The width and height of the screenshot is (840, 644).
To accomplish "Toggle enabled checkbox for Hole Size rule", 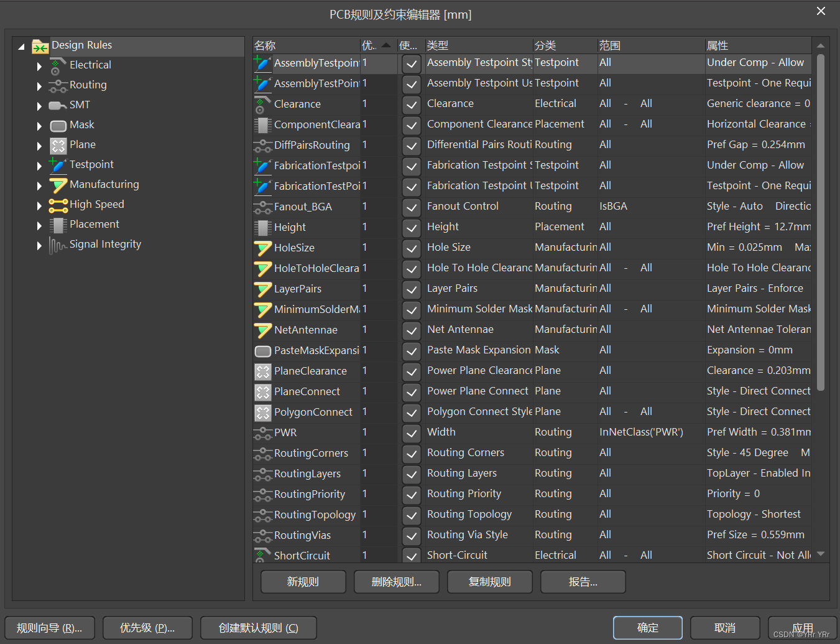I will [411, 248].
